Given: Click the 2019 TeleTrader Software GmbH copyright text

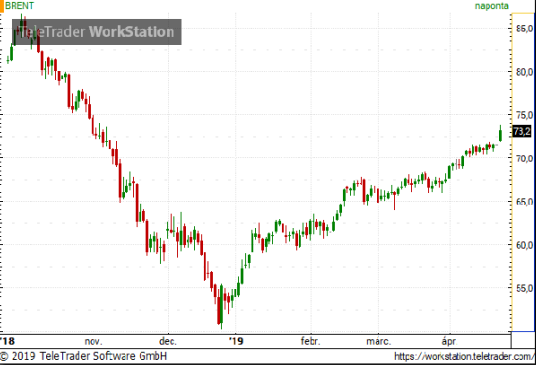Looking at the screenshot, I should (x=84, y=356).
